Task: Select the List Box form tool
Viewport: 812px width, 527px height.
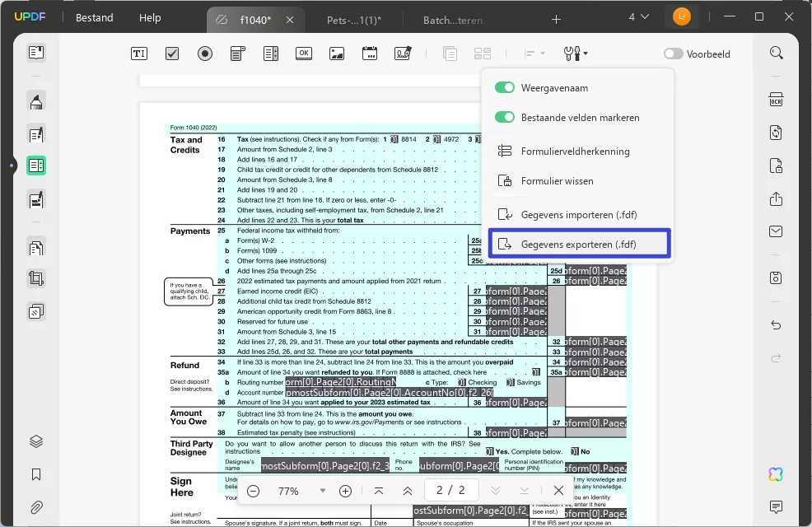Action: click(x=271, y=54)
